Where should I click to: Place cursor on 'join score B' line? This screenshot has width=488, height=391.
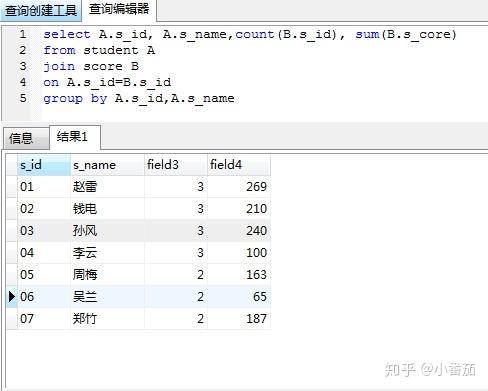click(91, 66)
